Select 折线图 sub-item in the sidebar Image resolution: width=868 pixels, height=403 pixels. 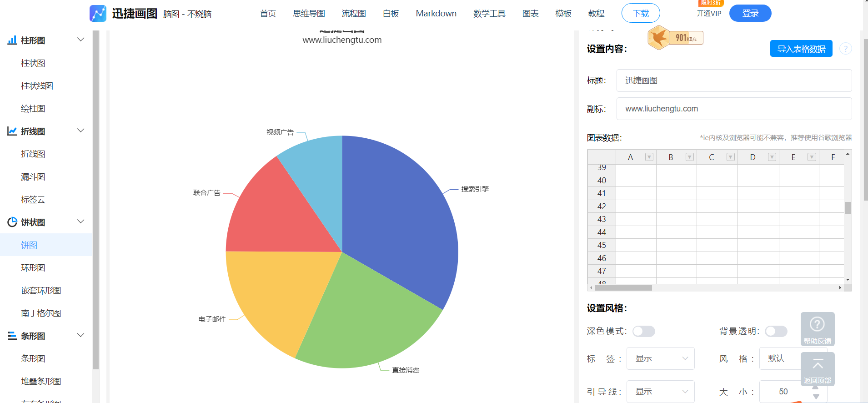pyautogui.click(x=33, y=154)
